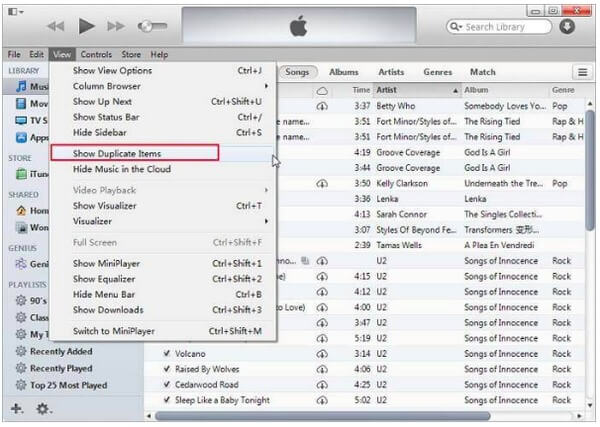Sort by the Album column header
Image resolution: width=600 pixels, height=427 pixels.
(505, 90)
